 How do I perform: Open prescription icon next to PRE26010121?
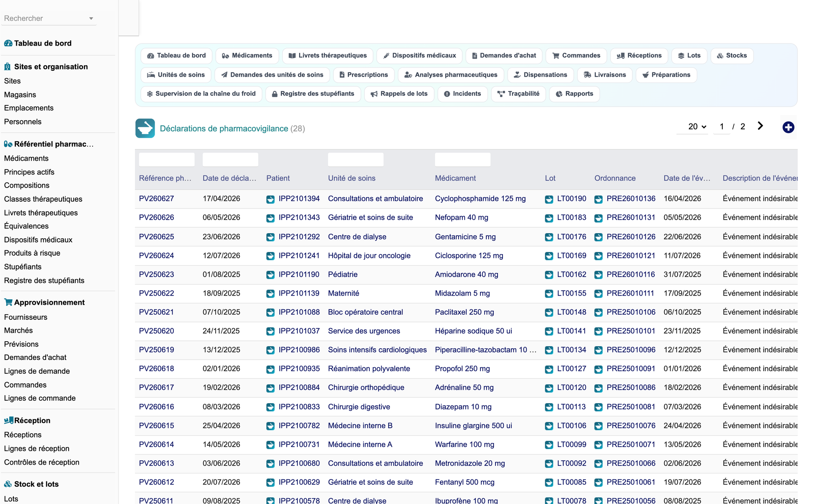tap(598, 256)
